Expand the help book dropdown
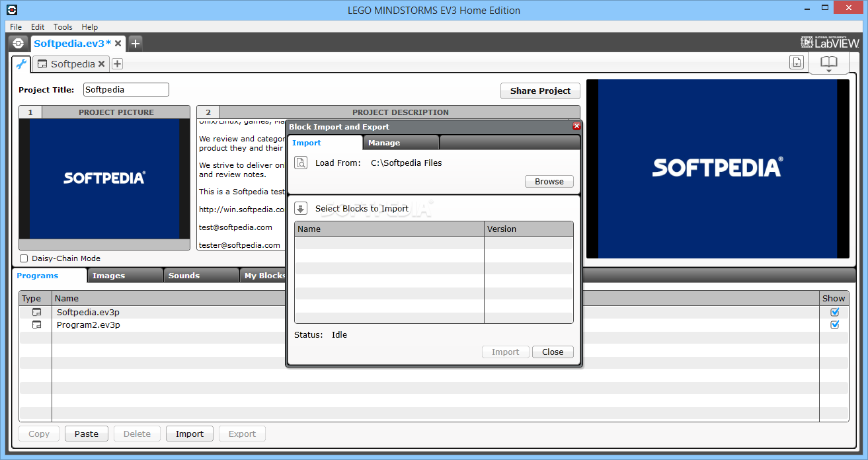This screenshot has height=460, width=868. click(829, 63)
